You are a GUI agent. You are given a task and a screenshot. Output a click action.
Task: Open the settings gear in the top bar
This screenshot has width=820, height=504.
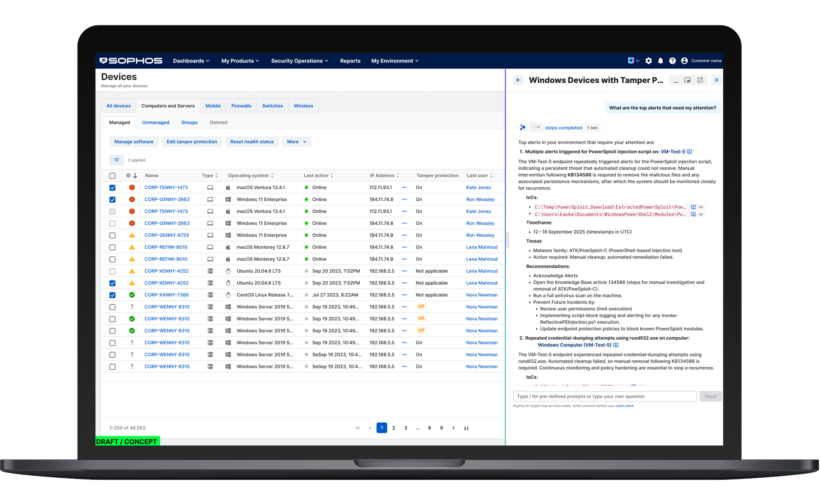pyautogui.click(x=648, y=61)
